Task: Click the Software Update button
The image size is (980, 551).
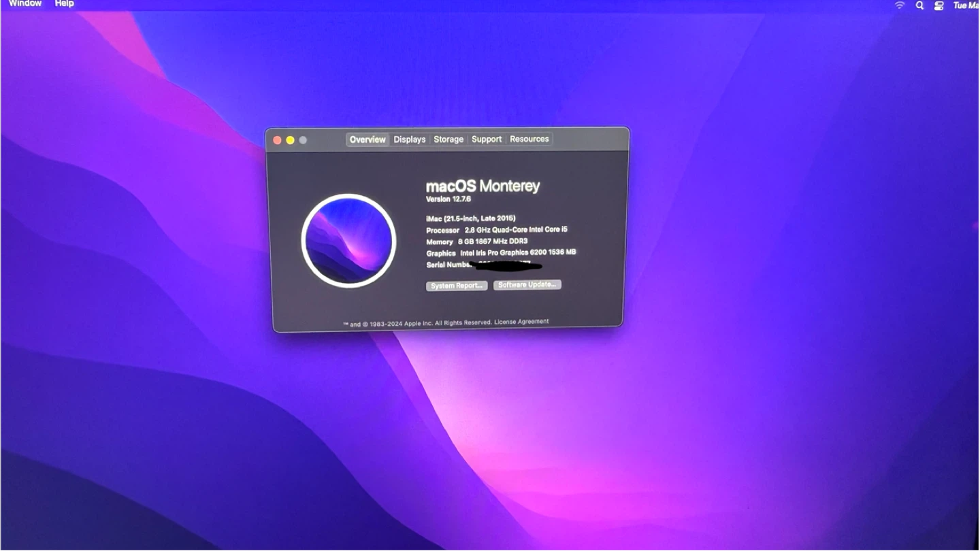Action: (x=527, y=284)
